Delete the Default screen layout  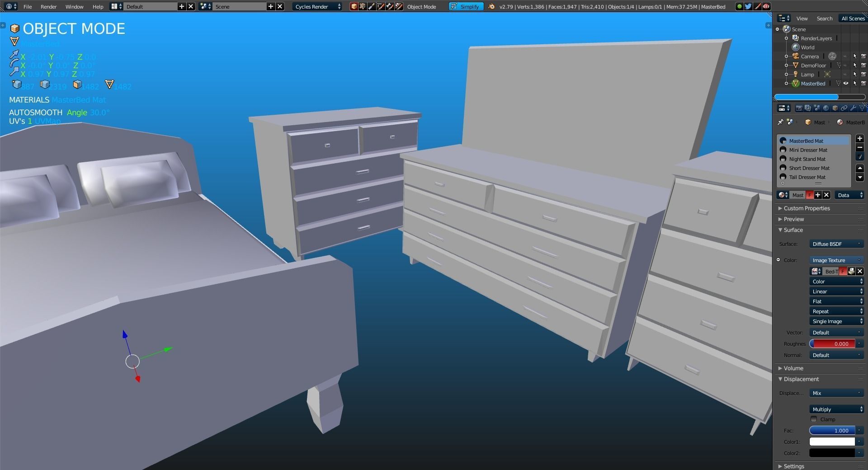191,6
